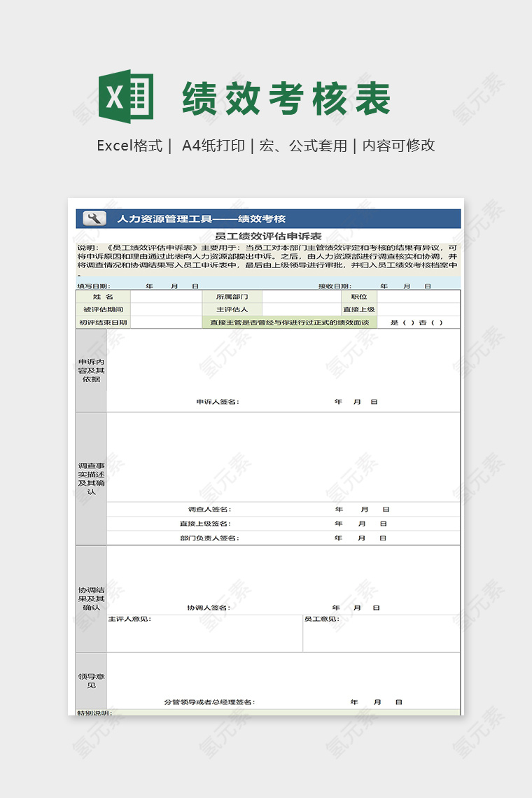
Task: Click banner text 人力资源管理工具——绩效考核
Action: click(201, 219)
